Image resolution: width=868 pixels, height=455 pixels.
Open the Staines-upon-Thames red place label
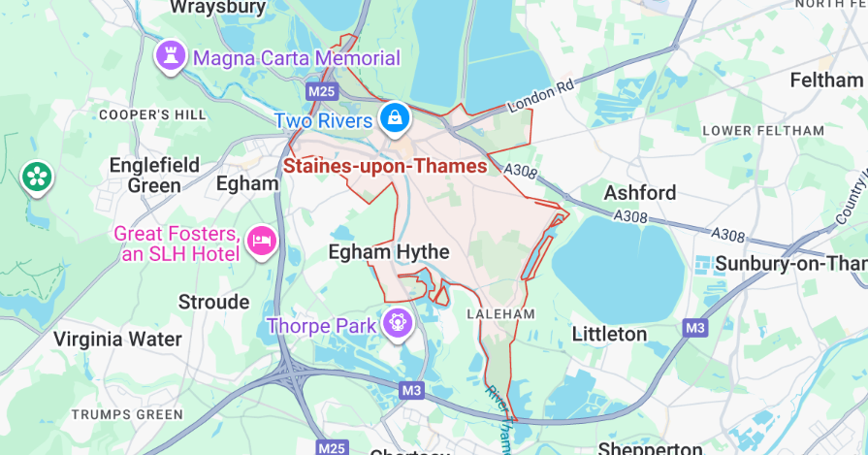click(385, 166)
